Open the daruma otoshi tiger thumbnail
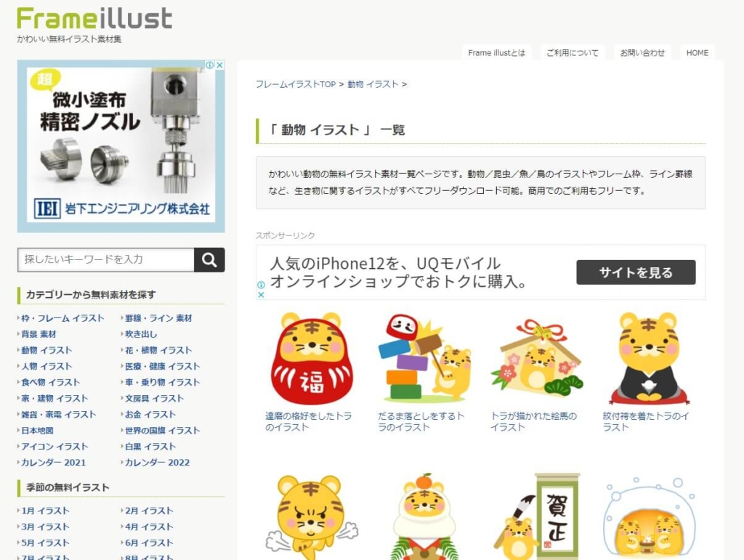The image size is (744, 560). coord(425,359)
